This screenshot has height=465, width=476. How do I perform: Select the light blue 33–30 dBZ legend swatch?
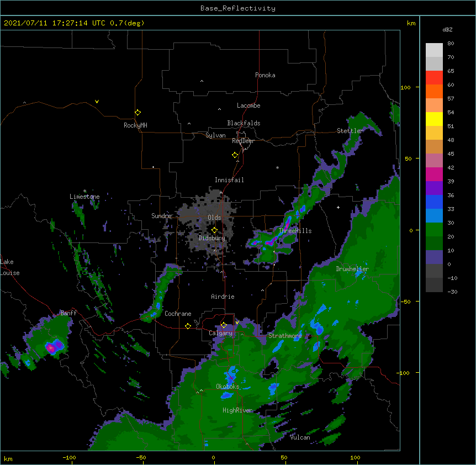pos(434,216)
